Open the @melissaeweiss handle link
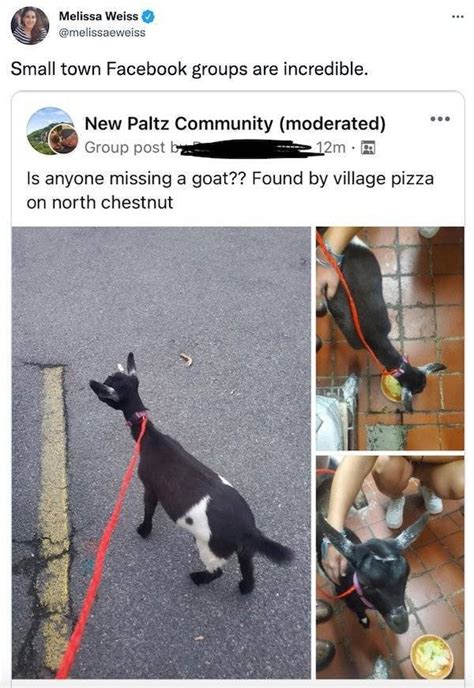Screen dimensions: 474x688 point(102,33)
